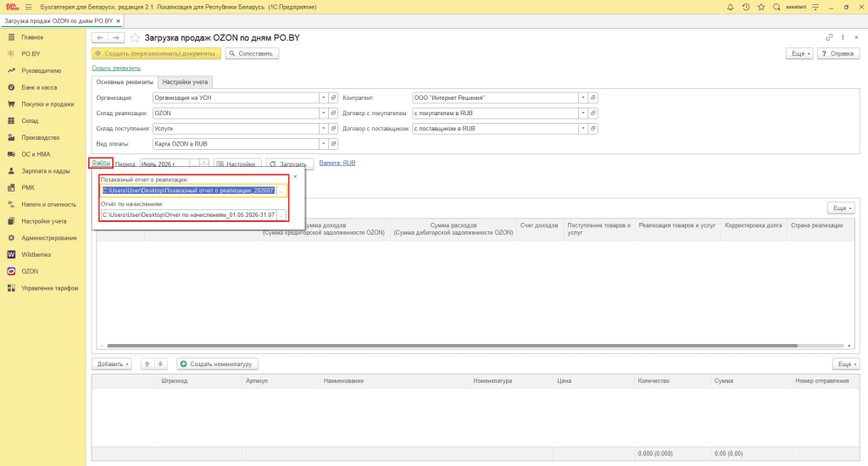Open global search magnifier
The width and height of the screenshot is (868, 466).
776,7
